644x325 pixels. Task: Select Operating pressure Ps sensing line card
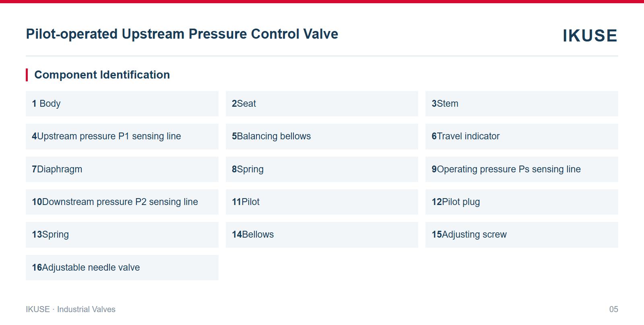click(x=522, y=169)
